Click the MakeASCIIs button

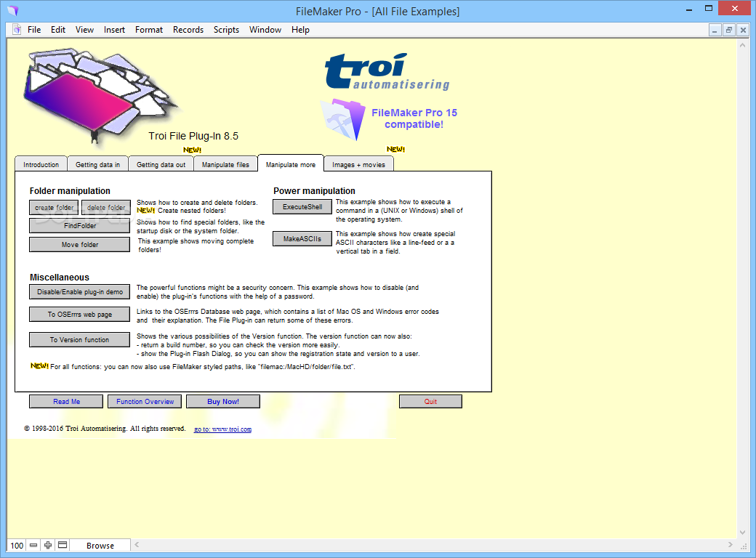(302, 238)
